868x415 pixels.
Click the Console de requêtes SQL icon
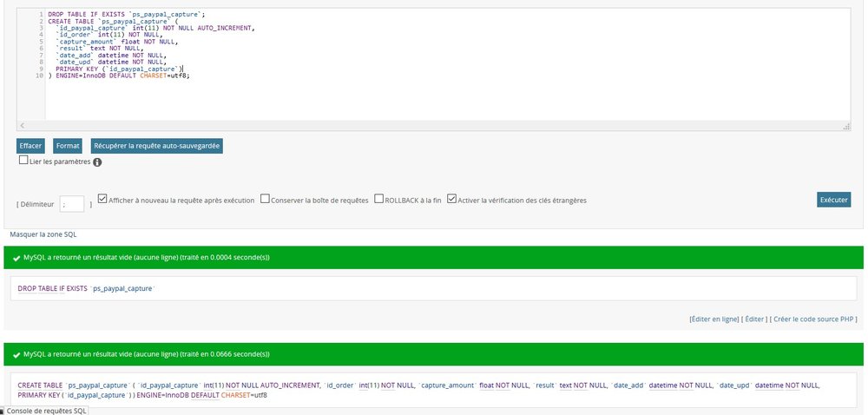(x=3, y=412)
